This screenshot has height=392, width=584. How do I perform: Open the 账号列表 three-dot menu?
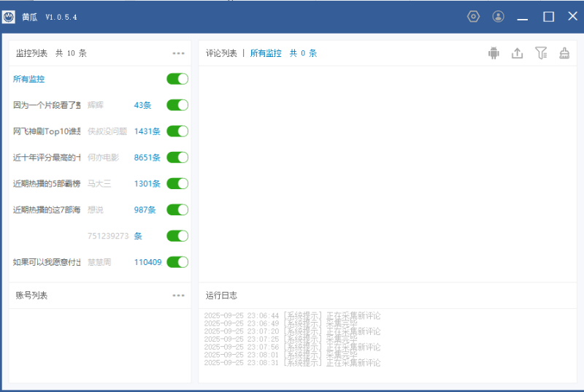tap(179, 296)
